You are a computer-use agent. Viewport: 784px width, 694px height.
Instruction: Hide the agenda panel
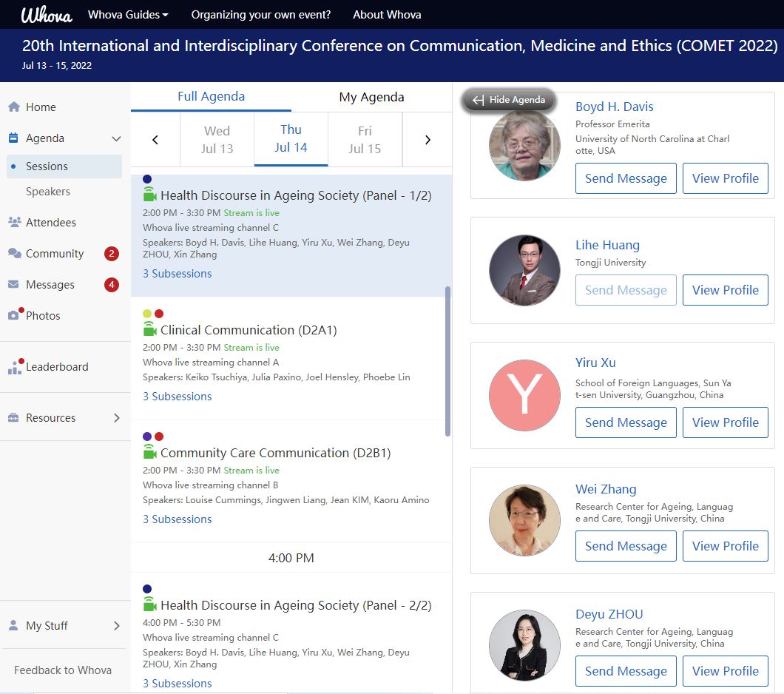pos(509,100)
